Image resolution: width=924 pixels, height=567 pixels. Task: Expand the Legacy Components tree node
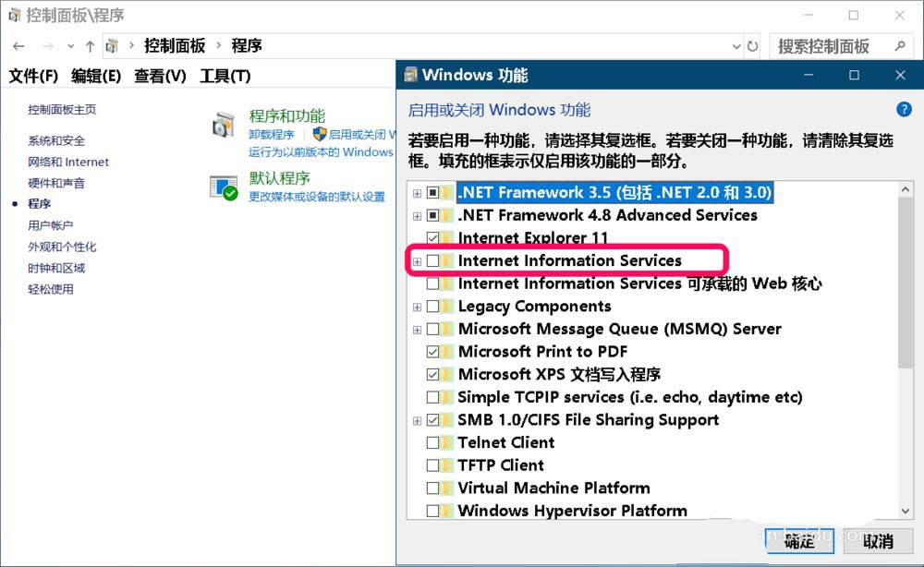(x=418, y=307)
